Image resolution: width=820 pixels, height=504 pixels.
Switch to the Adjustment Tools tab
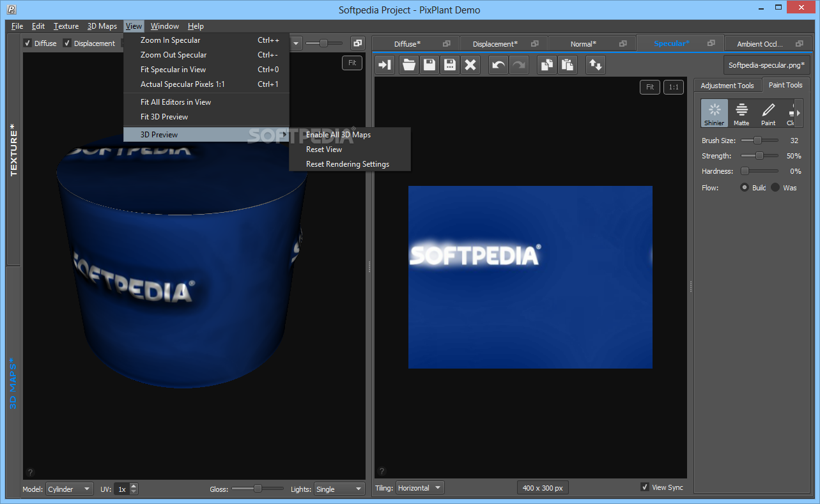tap(727, 86)
